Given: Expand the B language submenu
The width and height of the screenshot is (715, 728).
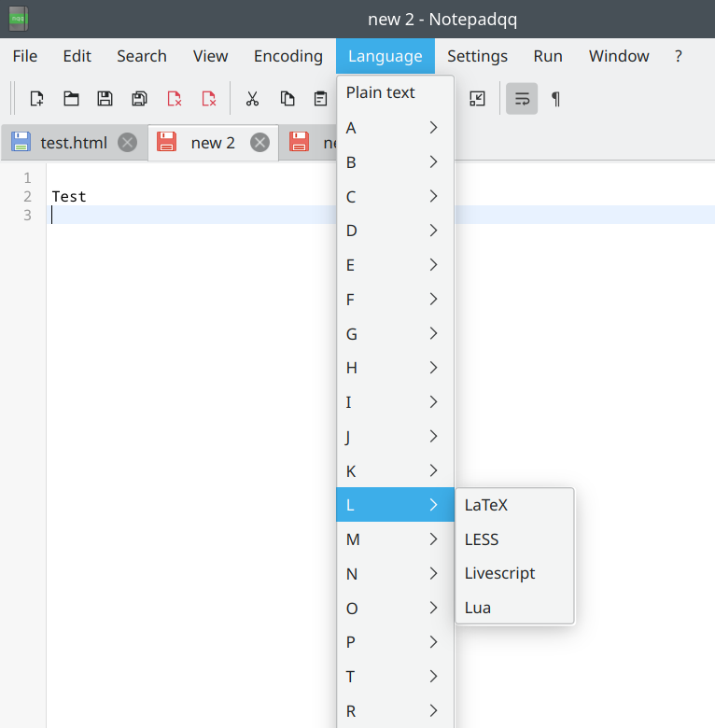Looking at the screenshot, I should coord(395,162).
